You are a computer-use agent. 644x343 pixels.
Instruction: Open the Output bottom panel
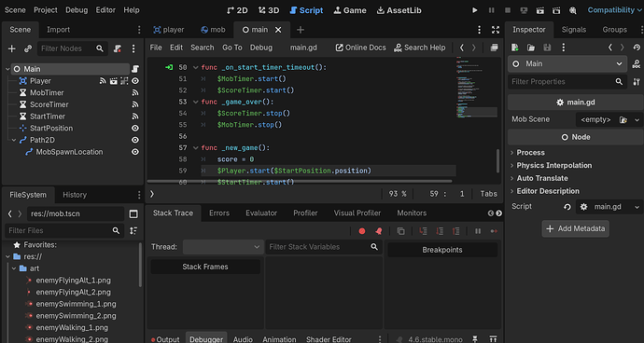coord(165,339)
